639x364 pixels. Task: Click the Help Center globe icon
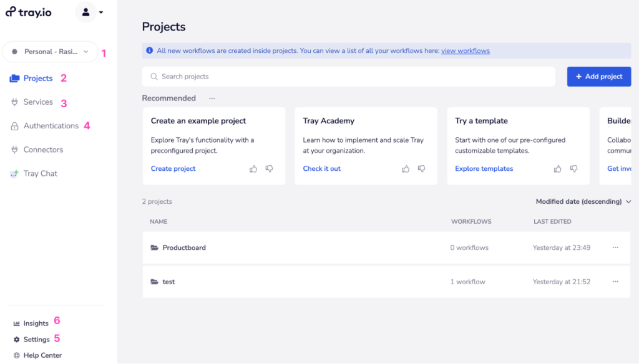(16, 355)
